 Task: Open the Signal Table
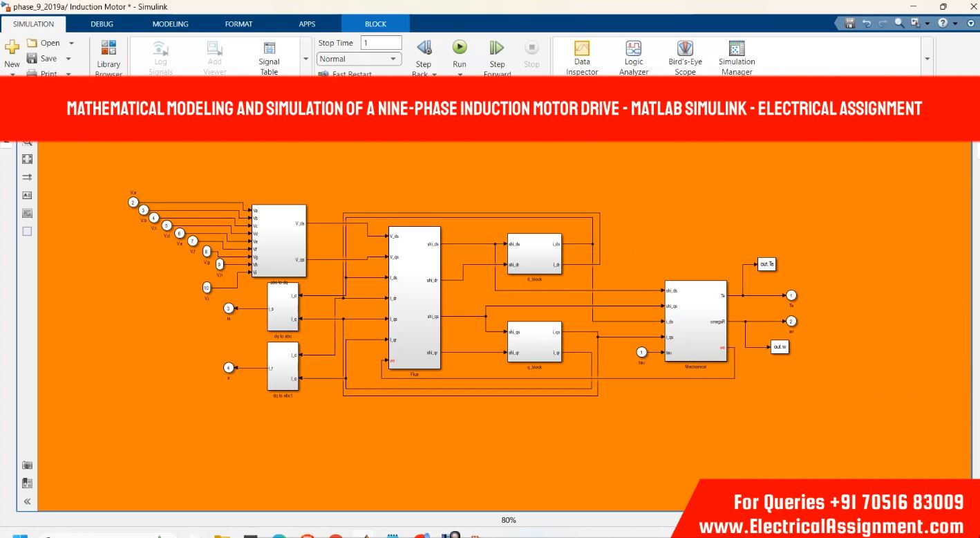(x=269, y=49)
